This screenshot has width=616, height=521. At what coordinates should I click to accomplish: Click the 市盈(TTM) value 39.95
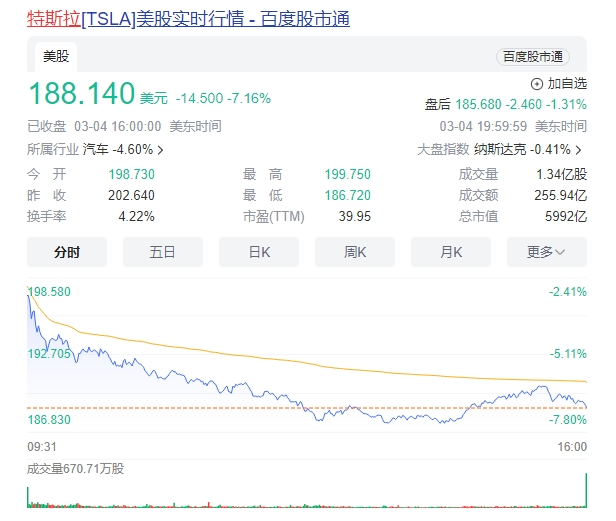(x=355, y=216)
